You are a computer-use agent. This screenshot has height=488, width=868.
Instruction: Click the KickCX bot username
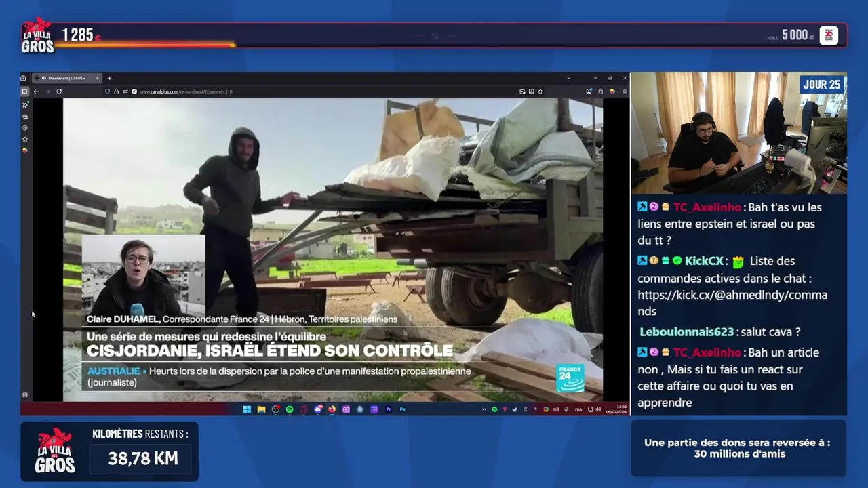[704, 261]
